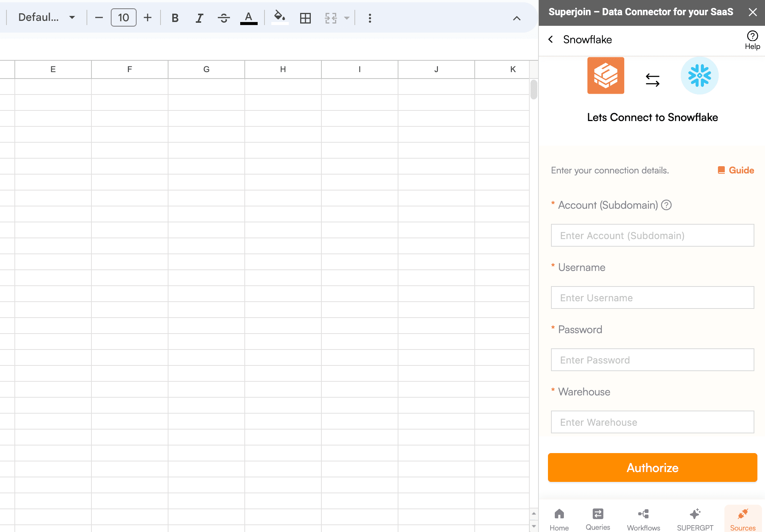The height and width of the screenshot is (532, 765).
Task: Open Help in the Superjoin panel
Action: [x=752, y=40]
